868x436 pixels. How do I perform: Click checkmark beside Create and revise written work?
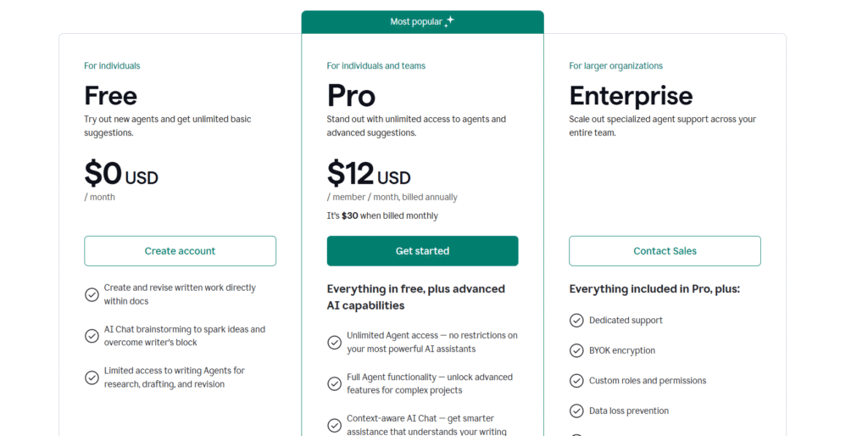[x=92, y=294]
